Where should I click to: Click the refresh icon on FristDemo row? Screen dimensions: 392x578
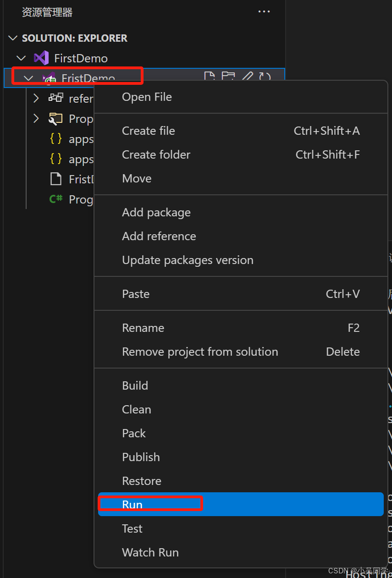coord(265,76)
